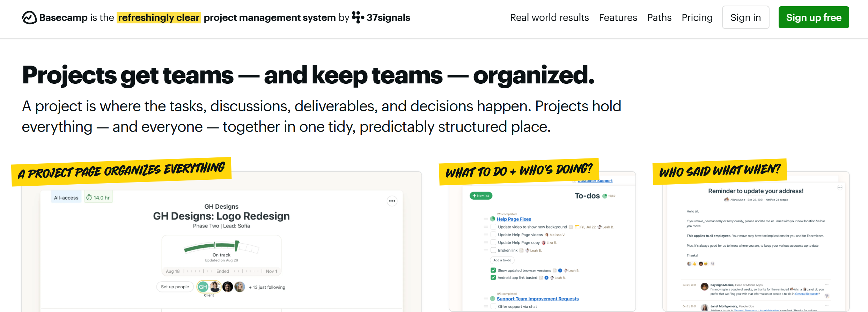Click the Reminder to update your address! heading

pos(756,191)
